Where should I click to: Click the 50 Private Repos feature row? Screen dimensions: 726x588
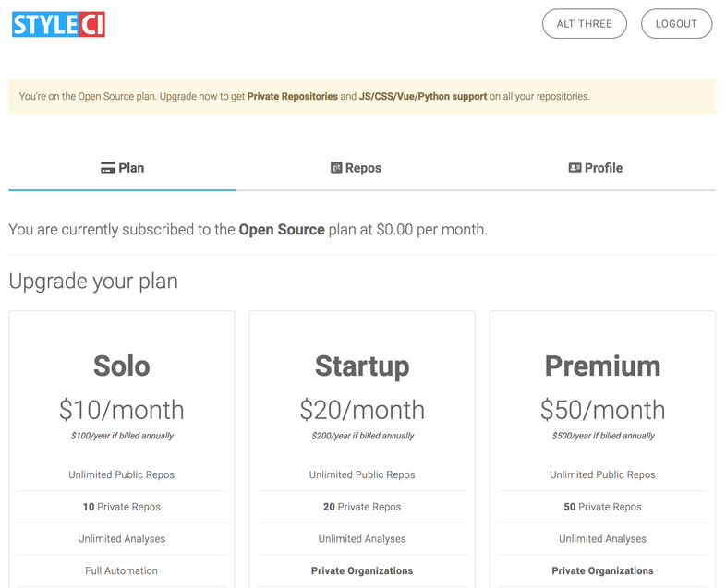point(602,507)
